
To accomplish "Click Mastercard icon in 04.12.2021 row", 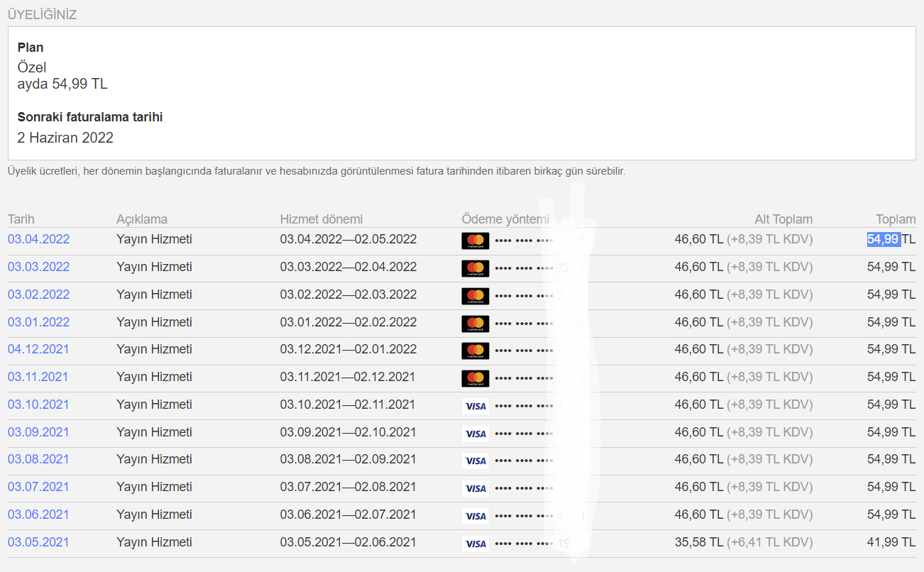I will coord(475,351).
